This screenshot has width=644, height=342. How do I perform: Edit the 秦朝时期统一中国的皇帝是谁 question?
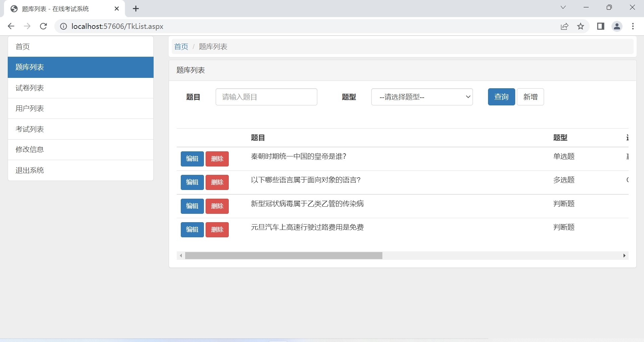click(192, 159)
